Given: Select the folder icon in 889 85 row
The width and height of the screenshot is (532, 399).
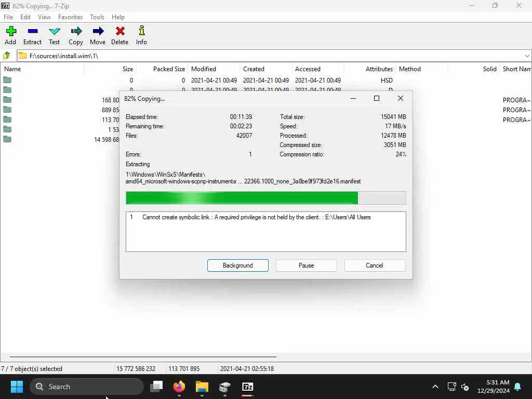Looking at the screenshot, I should pyautogui.click(x=7, y=110).
